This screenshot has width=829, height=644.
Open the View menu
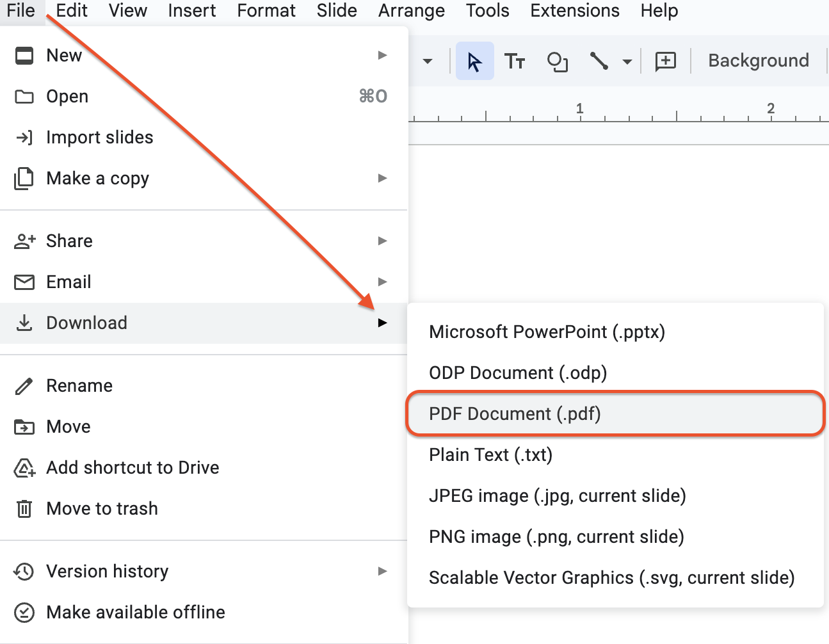pos(128,10)
